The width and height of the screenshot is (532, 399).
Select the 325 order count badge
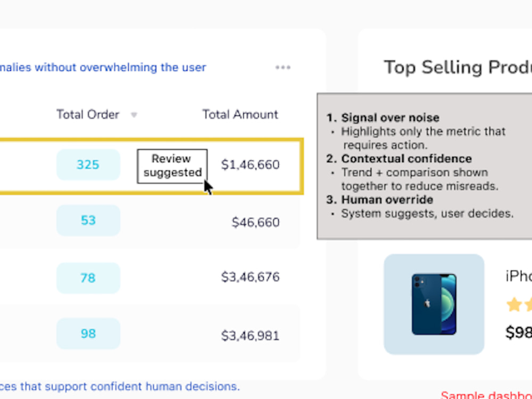(88, 164)
